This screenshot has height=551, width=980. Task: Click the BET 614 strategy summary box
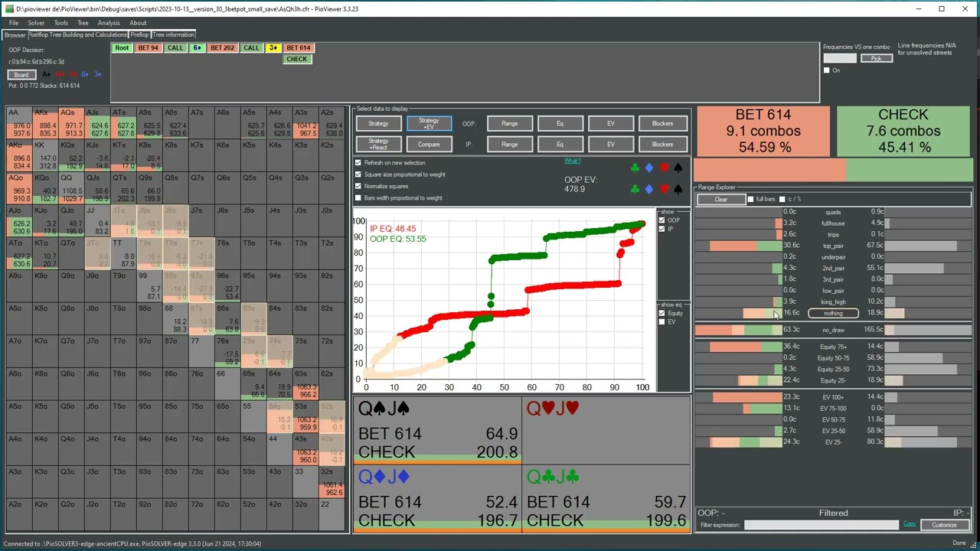763,131
